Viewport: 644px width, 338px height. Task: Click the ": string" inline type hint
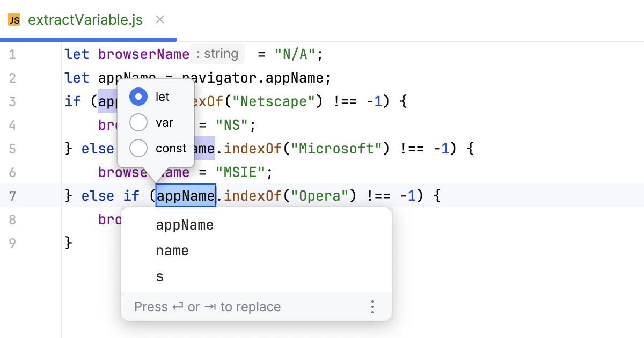tap(217, 54)
